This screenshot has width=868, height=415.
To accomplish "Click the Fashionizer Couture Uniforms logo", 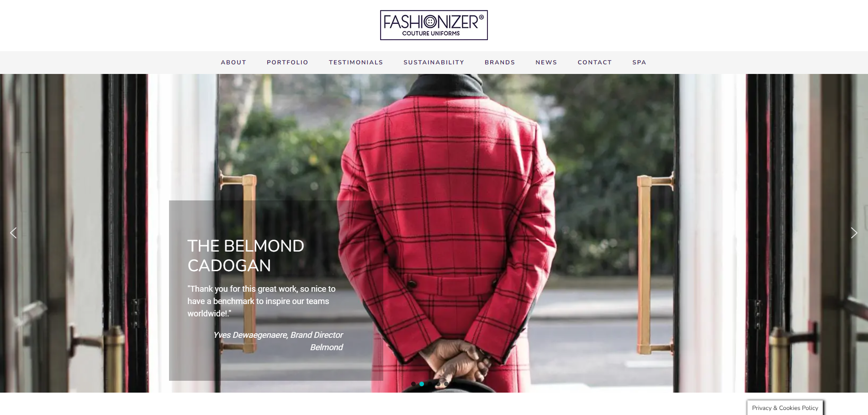I will click(434, 25).
